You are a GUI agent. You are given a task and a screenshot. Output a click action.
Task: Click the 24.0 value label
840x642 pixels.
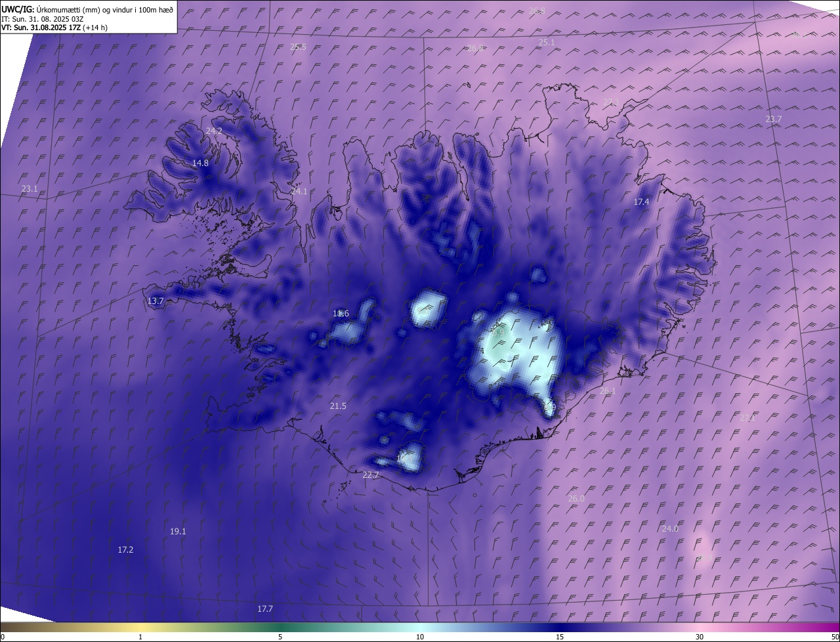pyautogui.click(x=669, y=528)
